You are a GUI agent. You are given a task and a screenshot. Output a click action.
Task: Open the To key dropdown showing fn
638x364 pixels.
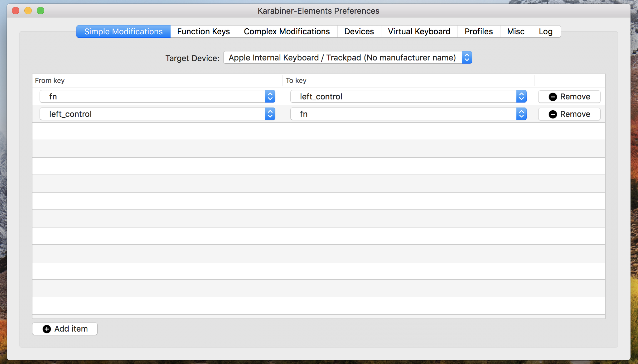tap(408, 114)
